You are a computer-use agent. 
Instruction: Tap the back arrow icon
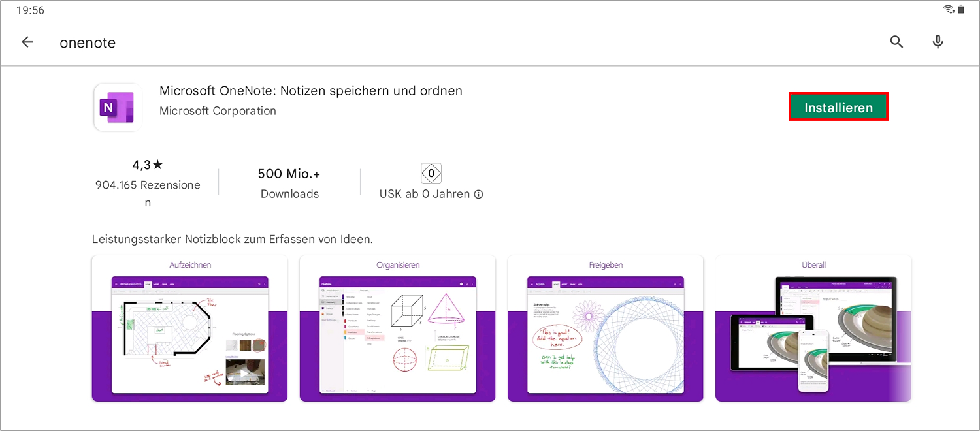pyautogui.click(x=27, y=42)
